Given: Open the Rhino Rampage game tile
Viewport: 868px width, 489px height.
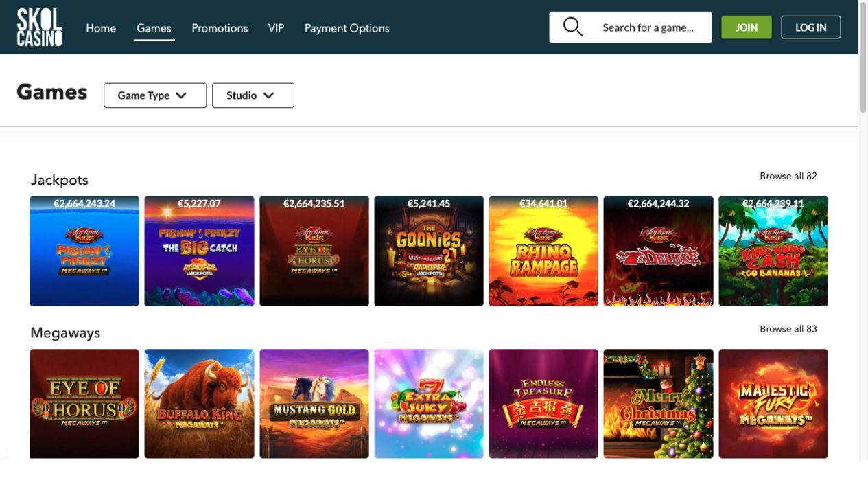Looking at the screenshot, I should [x=543, y=251].
